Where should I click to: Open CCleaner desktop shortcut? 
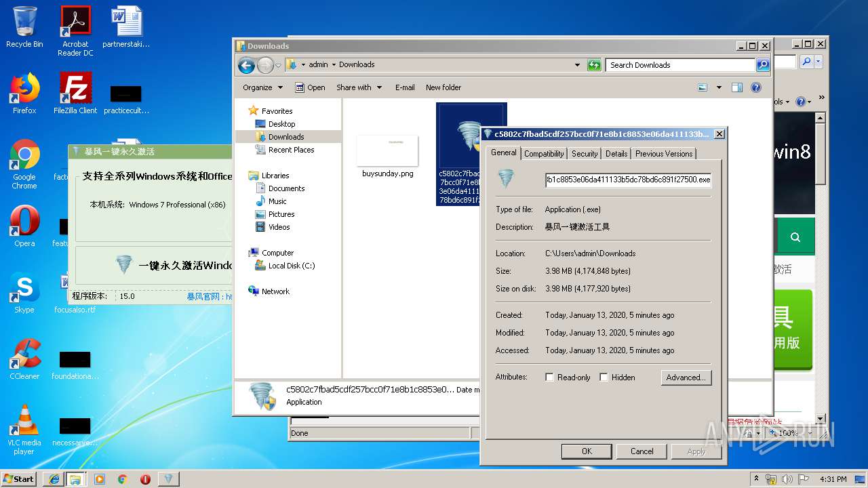(x=24, y=359)
